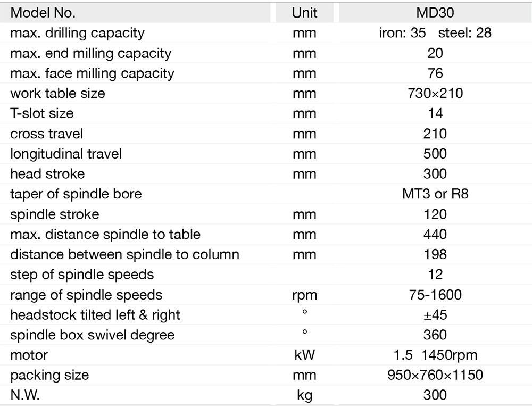Click the 'Model No.' header cell

point(43,12)
